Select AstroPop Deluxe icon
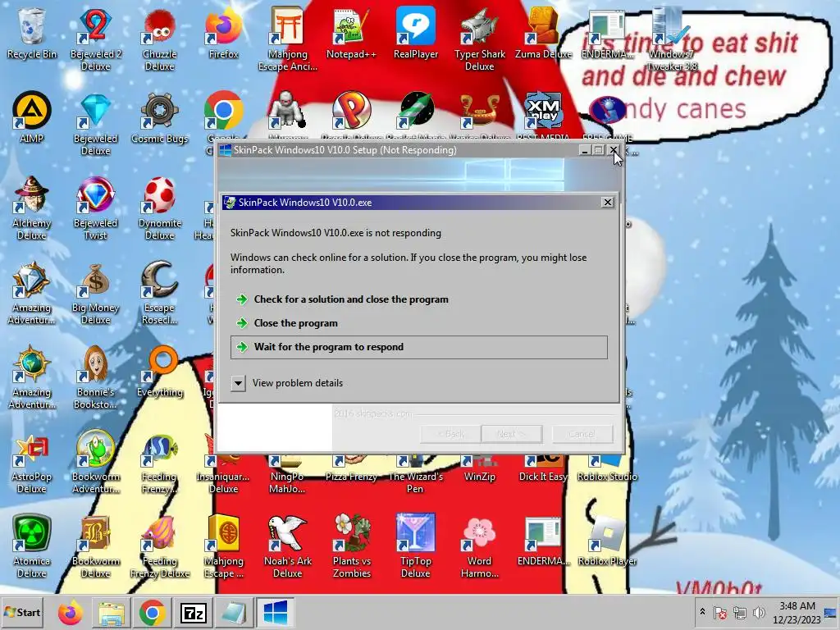 pyautogui.click(x=32, y=462)
